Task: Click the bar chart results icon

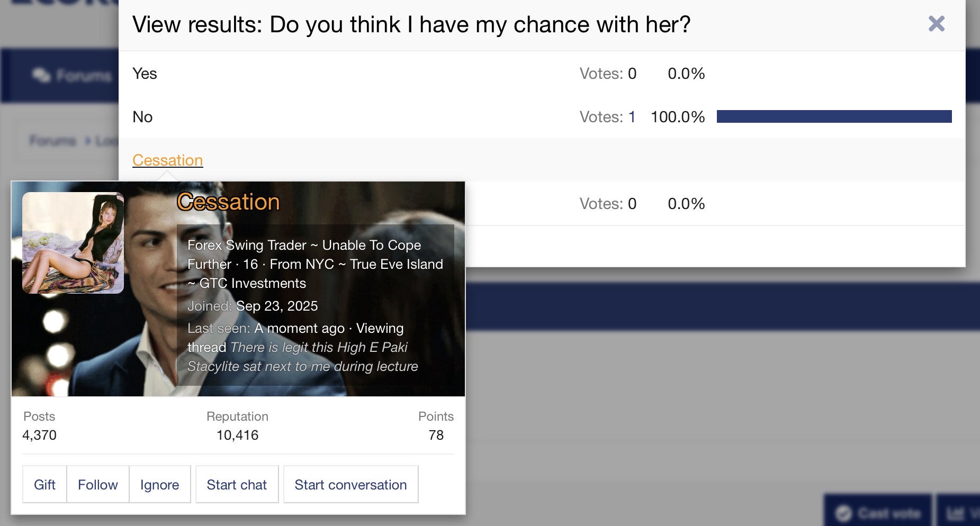Action: [x=955, y=513]
